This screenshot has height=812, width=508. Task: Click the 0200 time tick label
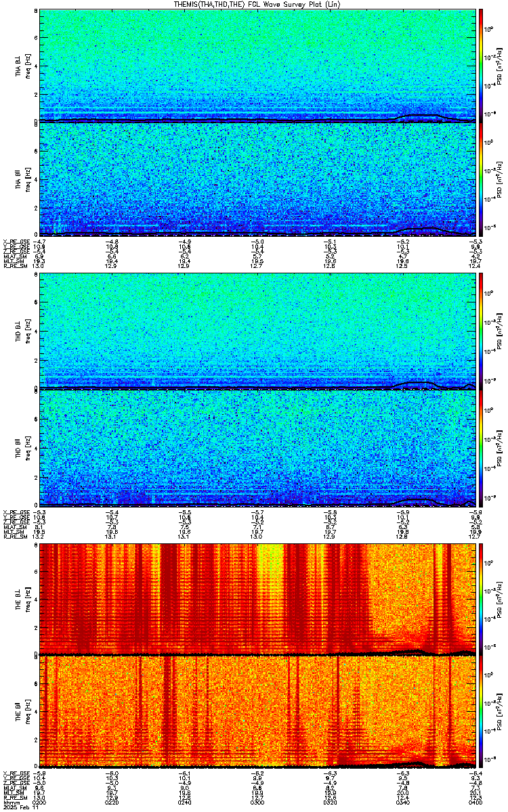point(40,802)
